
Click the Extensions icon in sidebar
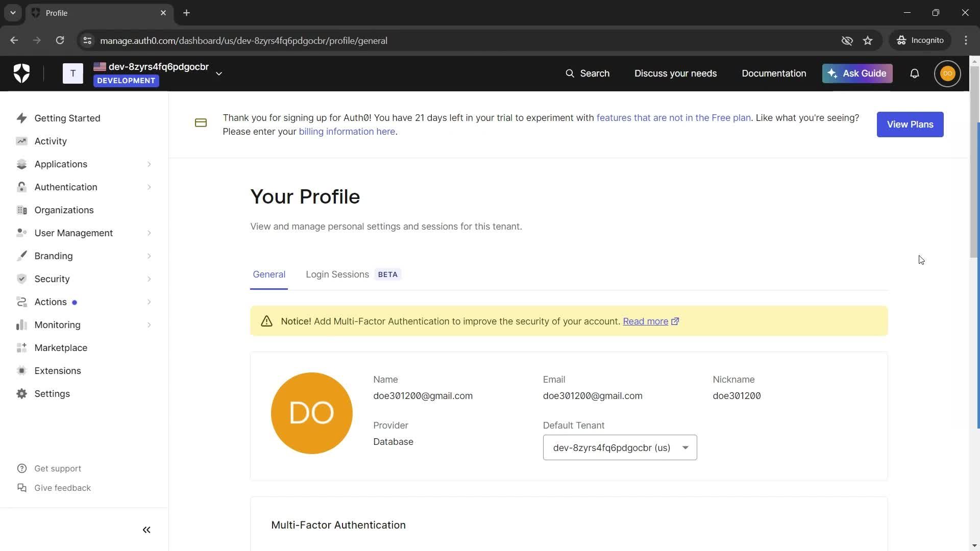pos(21,371)
